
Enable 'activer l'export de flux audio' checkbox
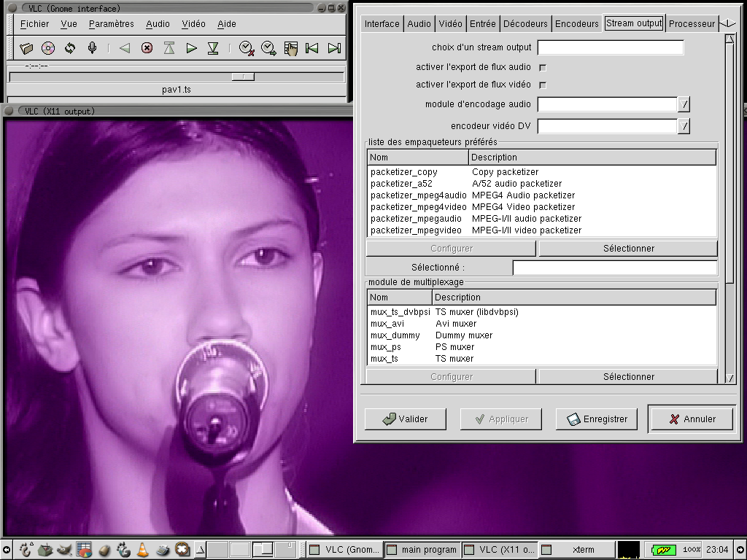(x=542, y=68)
